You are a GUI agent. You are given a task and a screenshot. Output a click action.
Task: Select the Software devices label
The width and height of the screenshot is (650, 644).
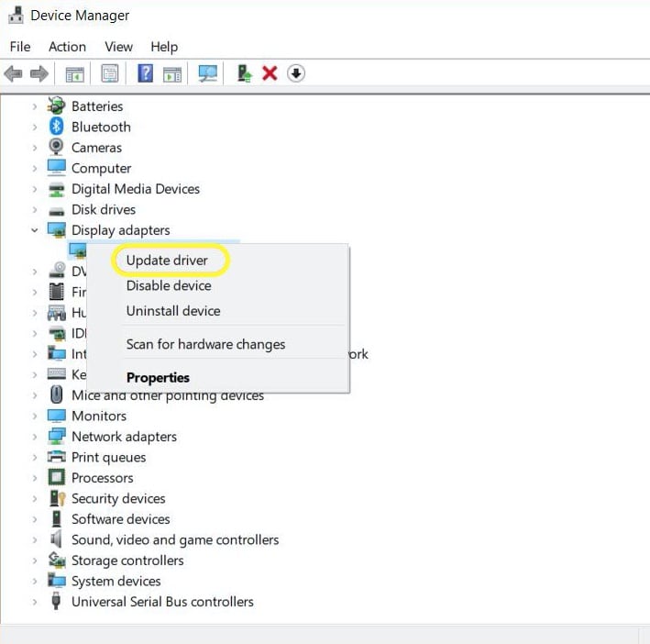click(x=121, y=519)
